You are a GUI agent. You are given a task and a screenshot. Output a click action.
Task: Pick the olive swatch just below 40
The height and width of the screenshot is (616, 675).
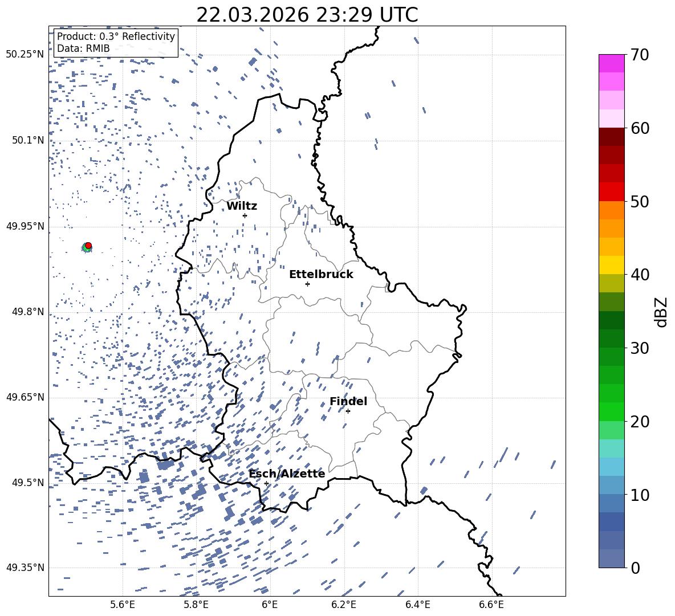coord(612,283)
